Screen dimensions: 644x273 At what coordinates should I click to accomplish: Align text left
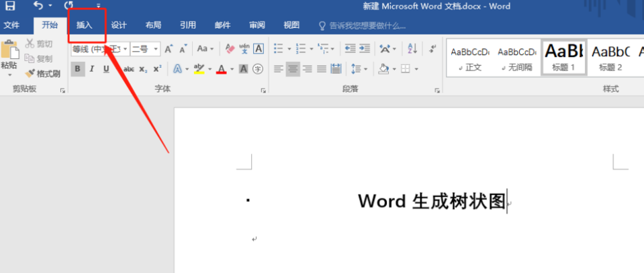(279, 69)
